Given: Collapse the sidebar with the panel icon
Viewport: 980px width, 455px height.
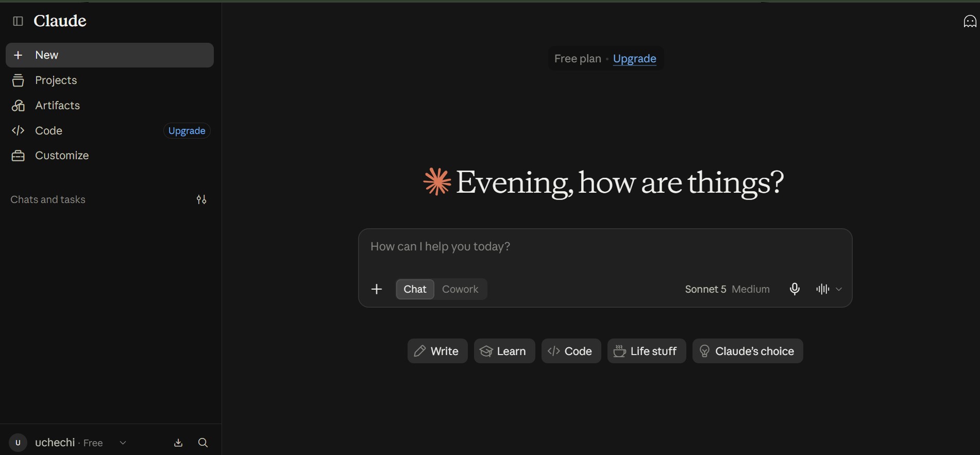Looking at the screenshot, I should (x=18, y=21).
